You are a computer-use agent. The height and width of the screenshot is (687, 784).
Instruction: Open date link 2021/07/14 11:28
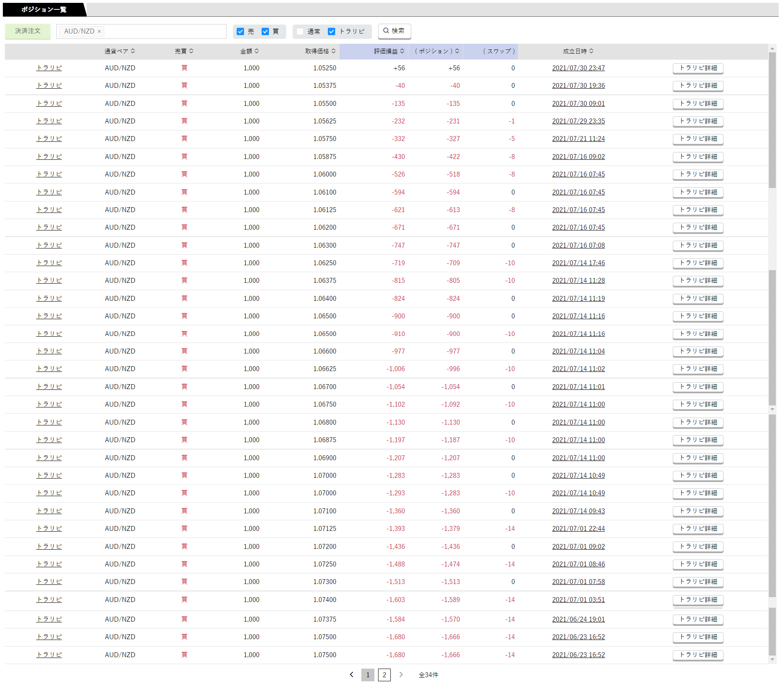click(578, 280)
